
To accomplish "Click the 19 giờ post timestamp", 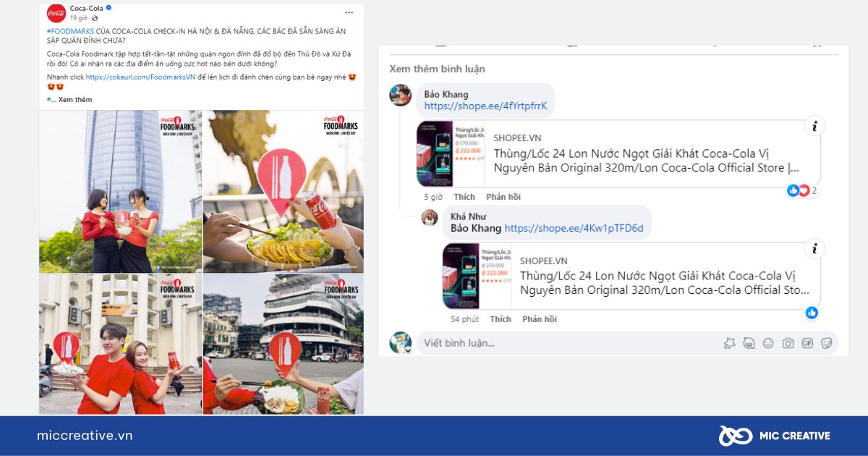I will 78,18.
